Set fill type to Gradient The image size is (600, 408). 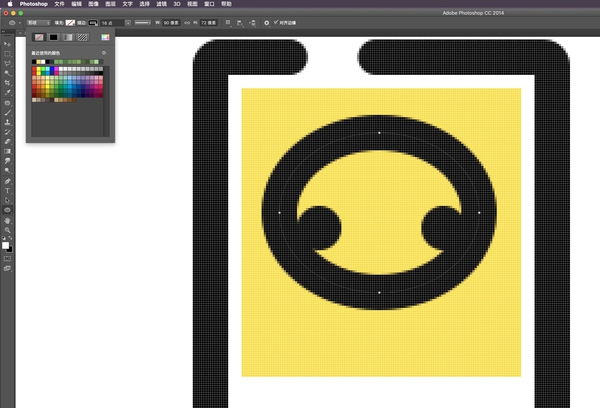[x=68, y=37]
